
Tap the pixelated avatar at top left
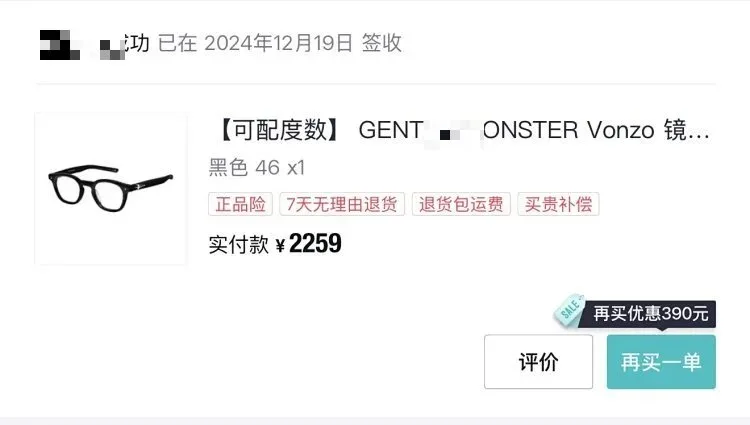pyautogui.click(x=59, y=45)
